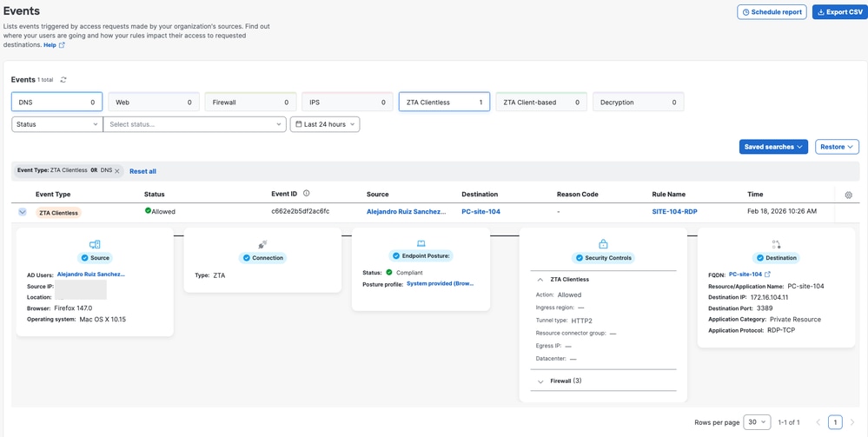
Task: Open table column settings gear
Action: click(848, 195)
